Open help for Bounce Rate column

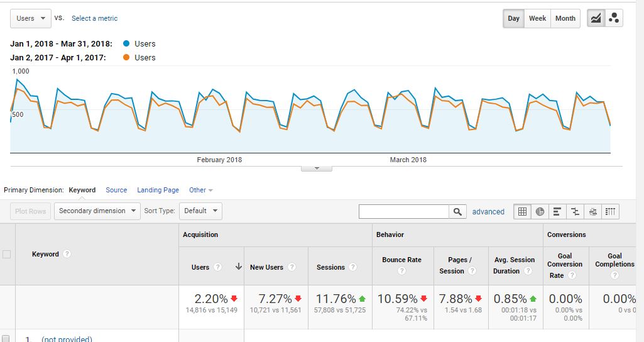click(x=401, y=270)
